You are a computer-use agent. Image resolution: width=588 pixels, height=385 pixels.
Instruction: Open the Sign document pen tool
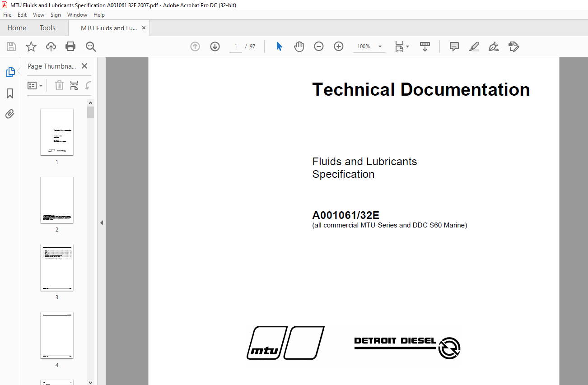(494, 46)
